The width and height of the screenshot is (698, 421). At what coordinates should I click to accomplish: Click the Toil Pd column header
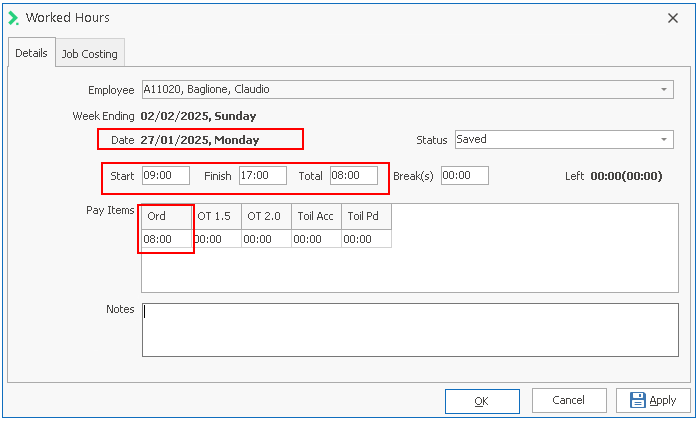click(x=366, y=217)
